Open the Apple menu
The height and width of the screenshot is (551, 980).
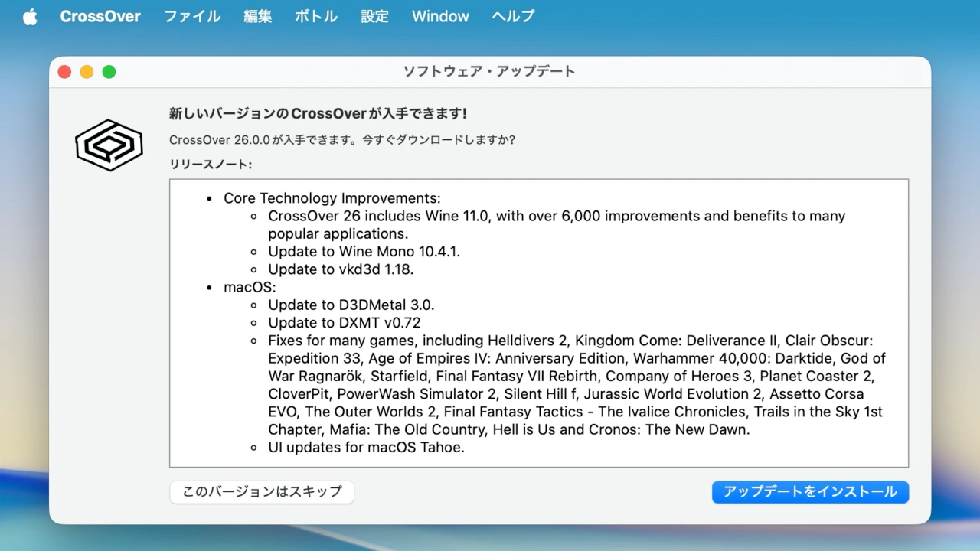pos(29,16)
